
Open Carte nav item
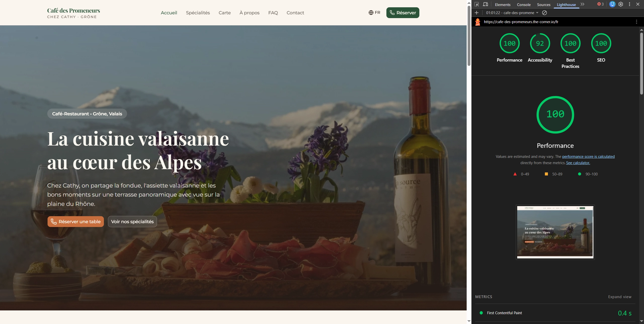tap(225, 13)
